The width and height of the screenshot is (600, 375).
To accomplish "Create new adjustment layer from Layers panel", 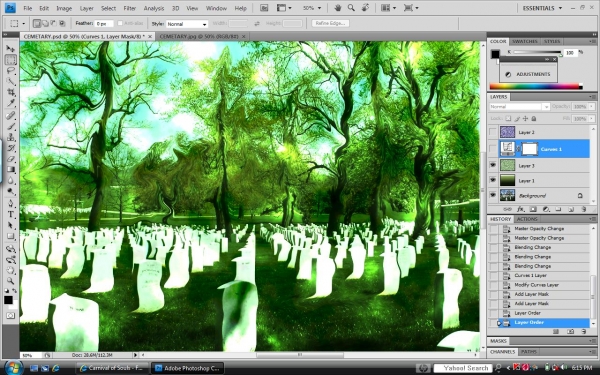I will 546,209.
